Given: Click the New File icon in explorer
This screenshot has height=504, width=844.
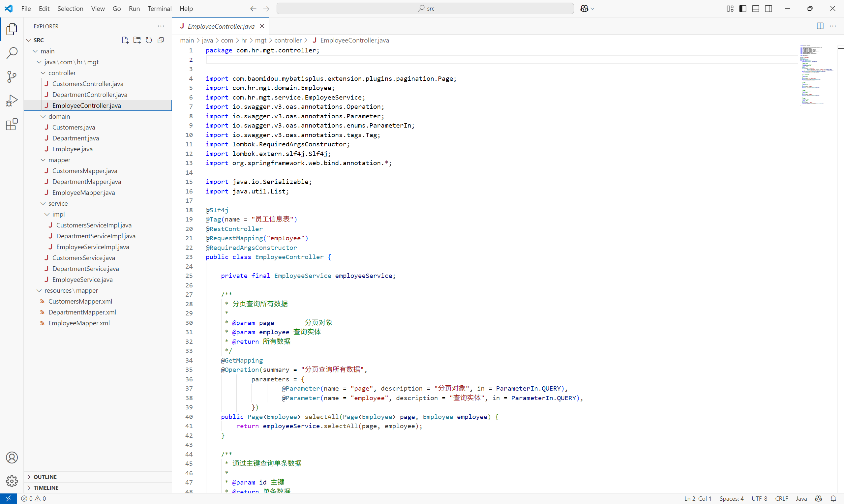Looking at the screenshot, I should click(125, 40).
